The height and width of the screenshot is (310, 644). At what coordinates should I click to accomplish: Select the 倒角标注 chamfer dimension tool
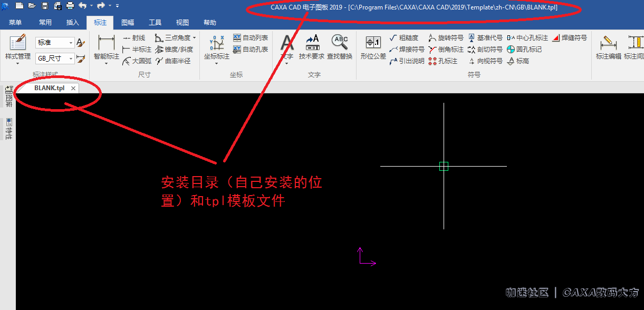pos(446,50)
